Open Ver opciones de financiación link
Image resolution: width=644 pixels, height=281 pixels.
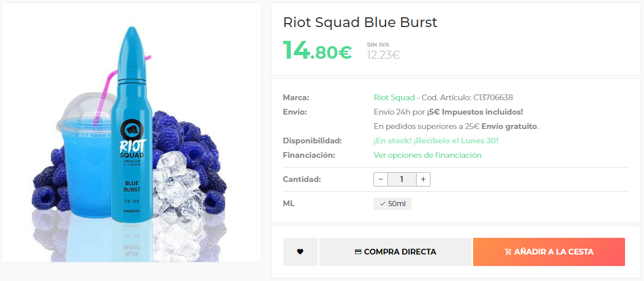(428, 155)
